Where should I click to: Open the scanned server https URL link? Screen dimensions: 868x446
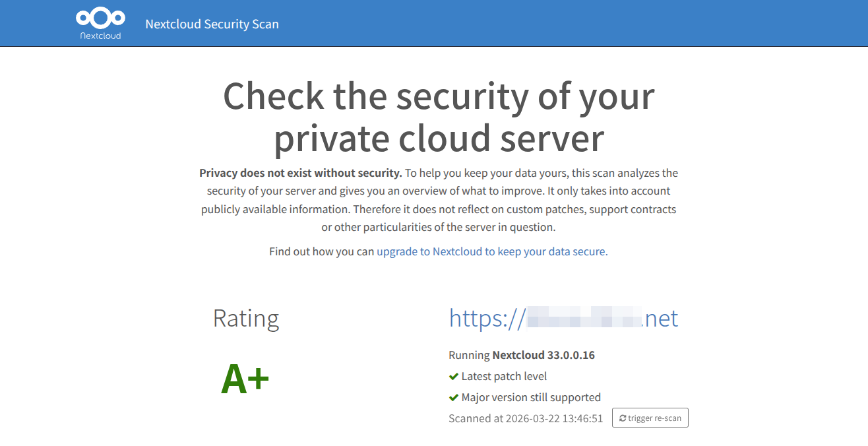[563, 318]
